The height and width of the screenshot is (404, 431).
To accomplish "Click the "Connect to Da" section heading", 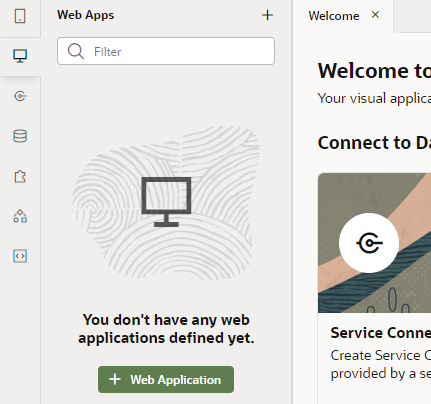I will point(374,143).
